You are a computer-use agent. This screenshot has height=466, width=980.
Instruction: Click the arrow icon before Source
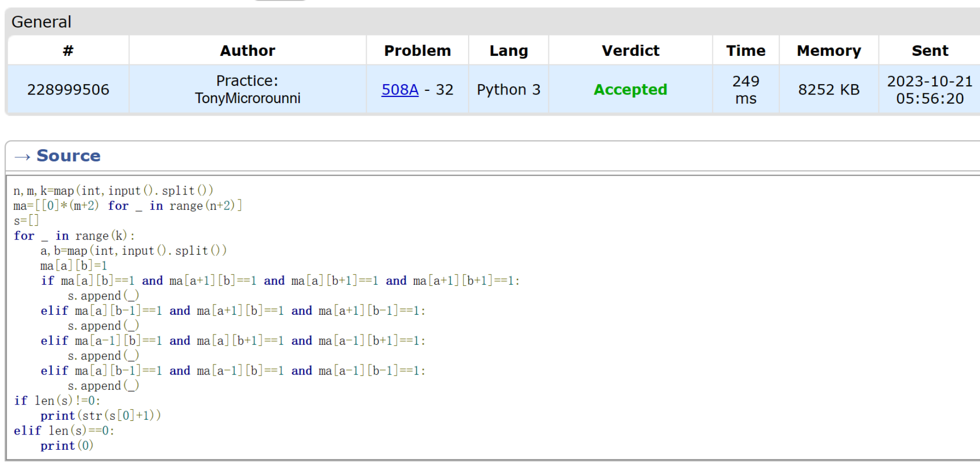pyautogui.click(x=22, y=156)
